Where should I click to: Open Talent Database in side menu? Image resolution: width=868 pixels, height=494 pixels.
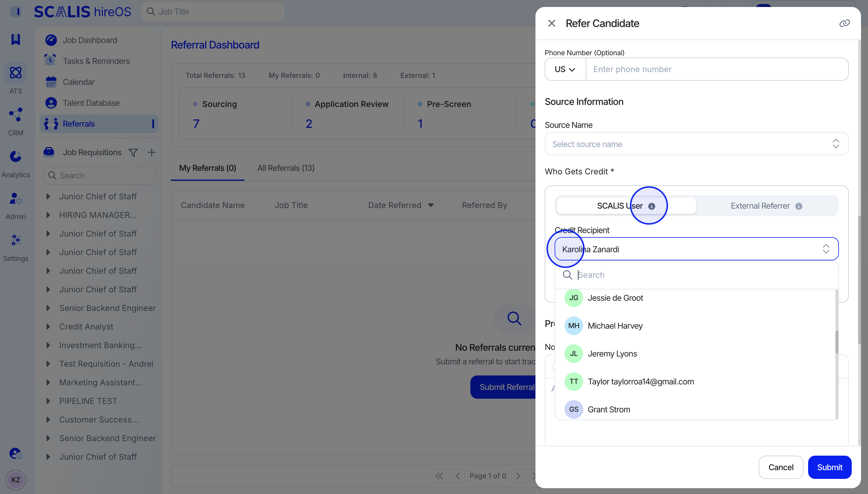pyautogui.click(x=91, y=103)
